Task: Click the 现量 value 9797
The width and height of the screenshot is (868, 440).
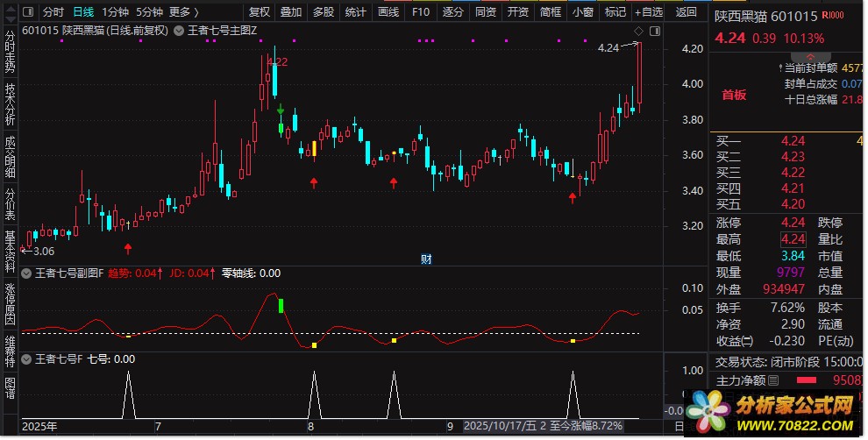Action: pyautogui.click(x=791, y=273)
